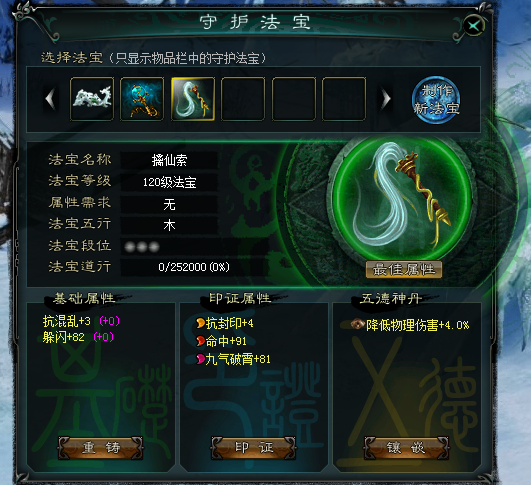Click the 重铸 button
Viewport: 531px width, 485px height.
101,448
